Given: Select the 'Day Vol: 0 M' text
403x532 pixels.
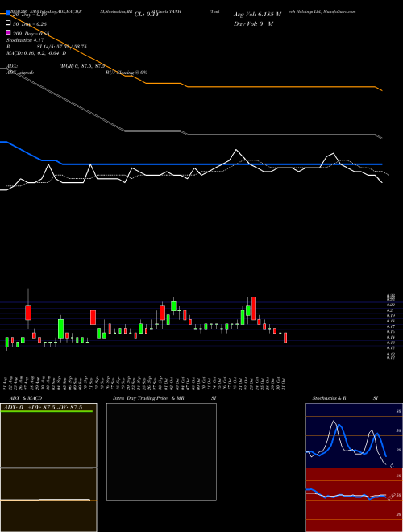Looking at the screenshot, I should point(253,23).
